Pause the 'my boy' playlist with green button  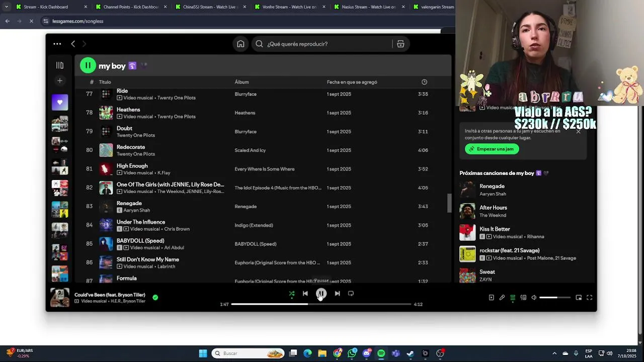pos(88,65)
